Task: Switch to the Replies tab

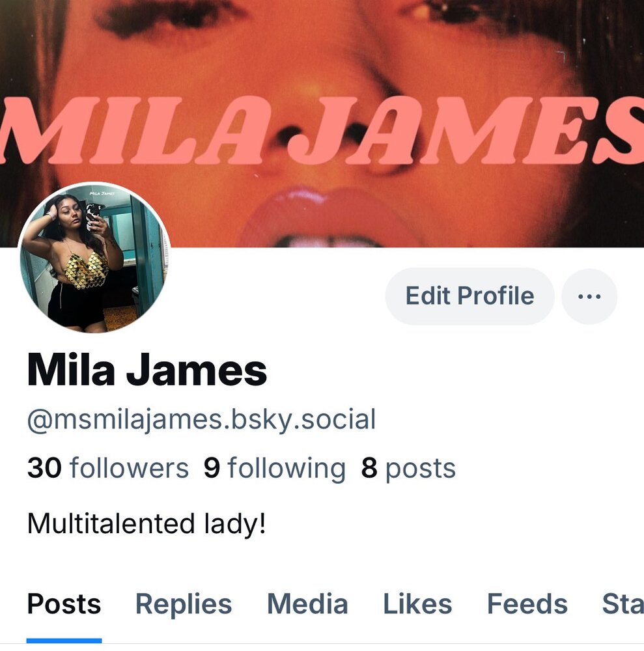Action: pos(184,604)
